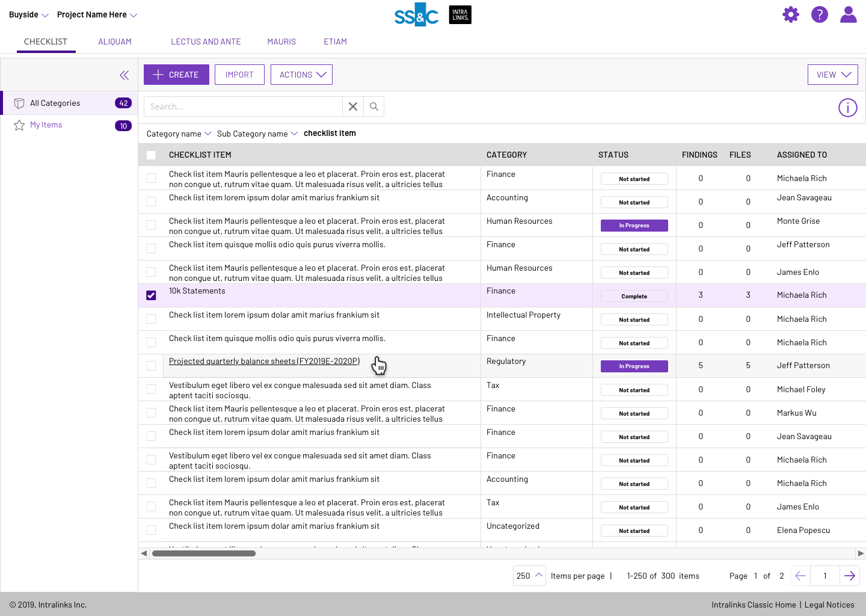The image size is (866, 616).
Task: Check the Markus Wu row checkbox
Action: [x=151, y=413]
